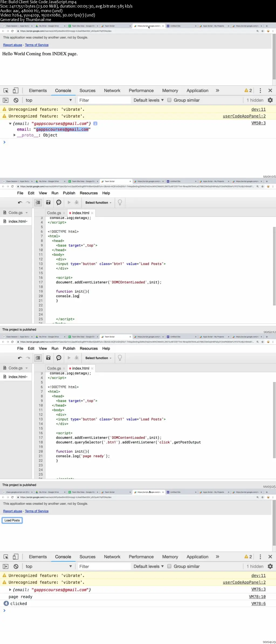The image size is (276, 644).
Task: Open DevTools three-dot menu in 00:01:08 frame
Action: coord(260,91)
